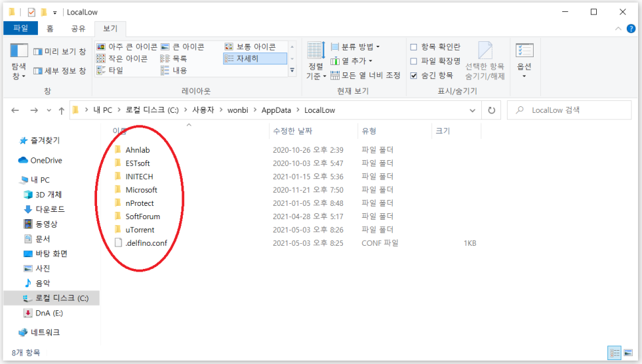Image resolution: width=642 pixels, height=364 pixels.
Task: Switch to details view via status bar icon
Action: click(615, 353)
